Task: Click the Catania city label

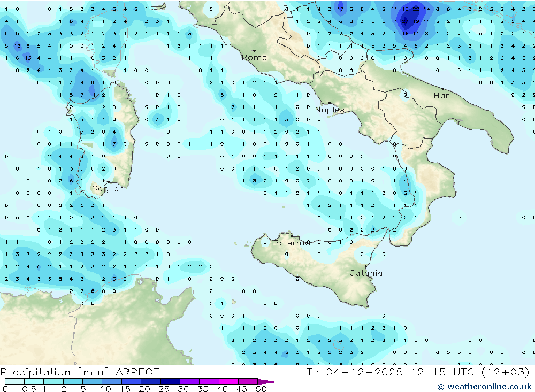Action: tap(366, 273)
